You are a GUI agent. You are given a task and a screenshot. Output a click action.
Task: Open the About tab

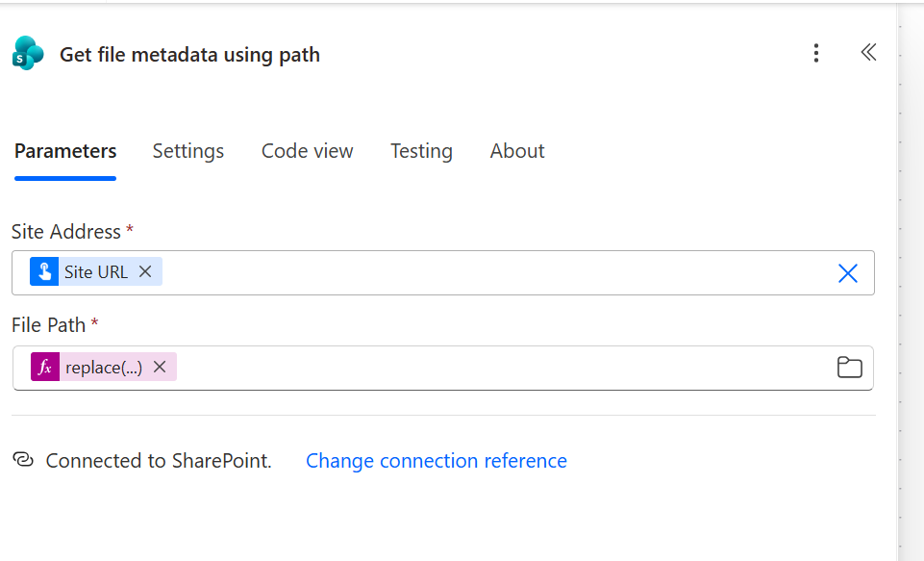coord(517,151)
